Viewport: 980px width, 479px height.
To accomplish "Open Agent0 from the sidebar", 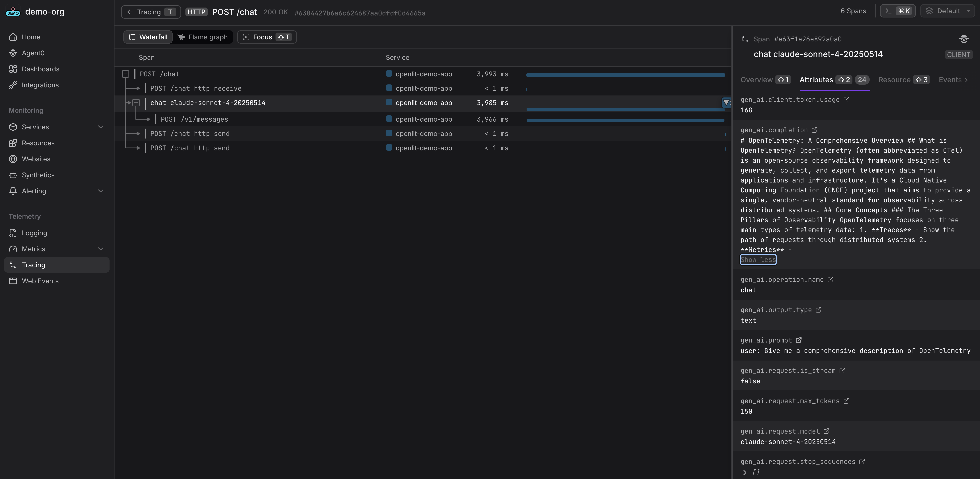I will click(33, 53).
